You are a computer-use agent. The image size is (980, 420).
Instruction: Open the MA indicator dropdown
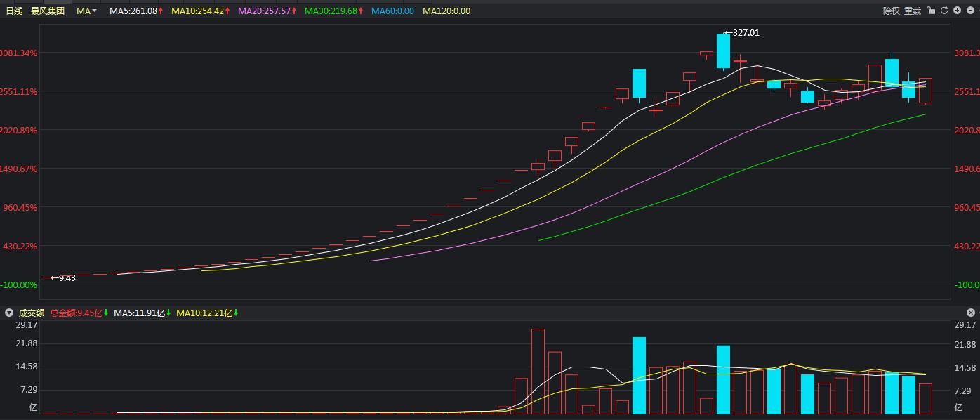pyautogui.click(x=86, y=11)
